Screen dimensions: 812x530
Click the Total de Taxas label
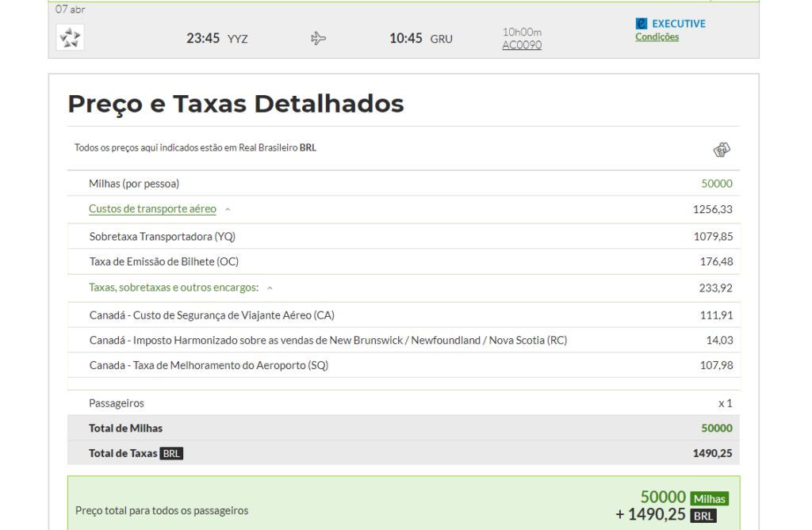(x=123, y=453)
